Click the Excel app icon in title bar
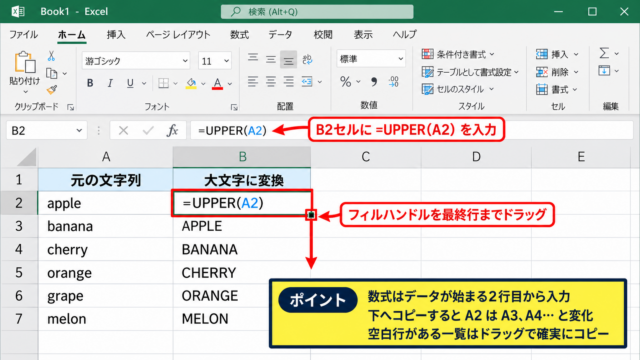The height and width of the screenshot is (360, 640). pyautogui.click(x=18, y=11)
